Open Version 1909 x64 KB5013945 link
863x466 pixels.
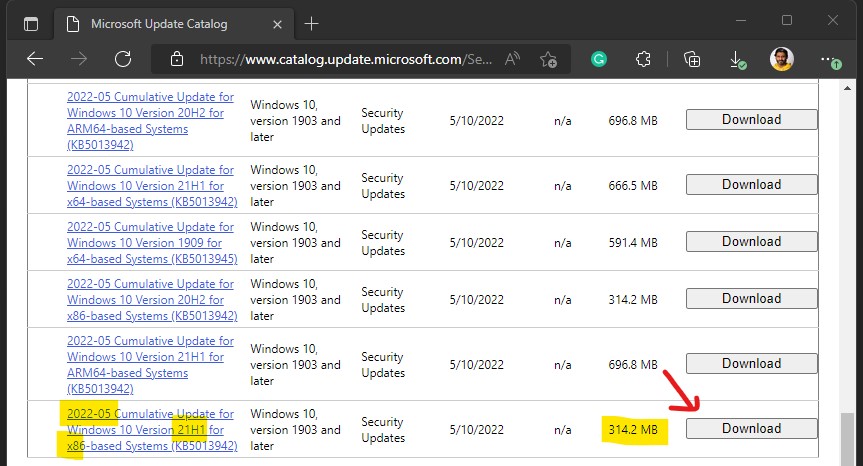coord(152,243)
